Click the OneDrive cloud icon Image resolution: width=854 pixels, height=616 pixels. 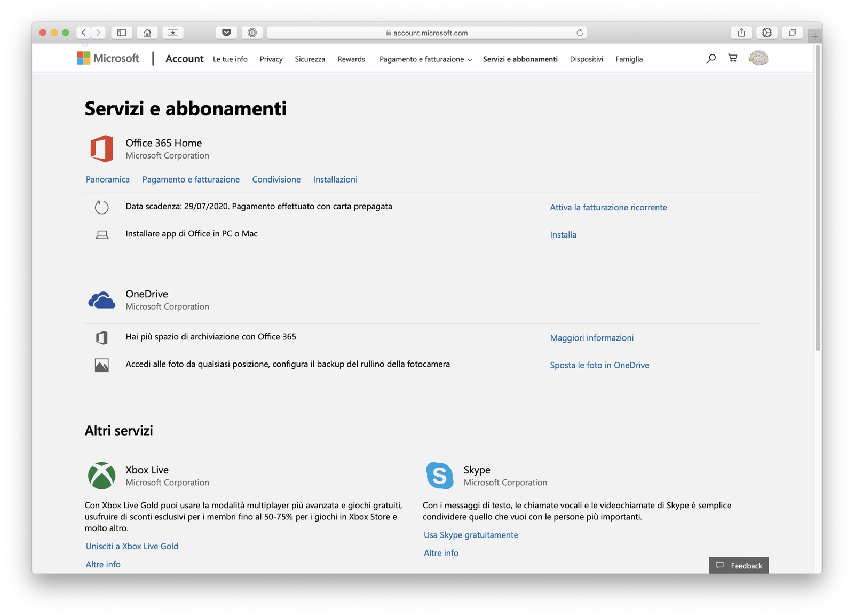click(x=101, y=300)
